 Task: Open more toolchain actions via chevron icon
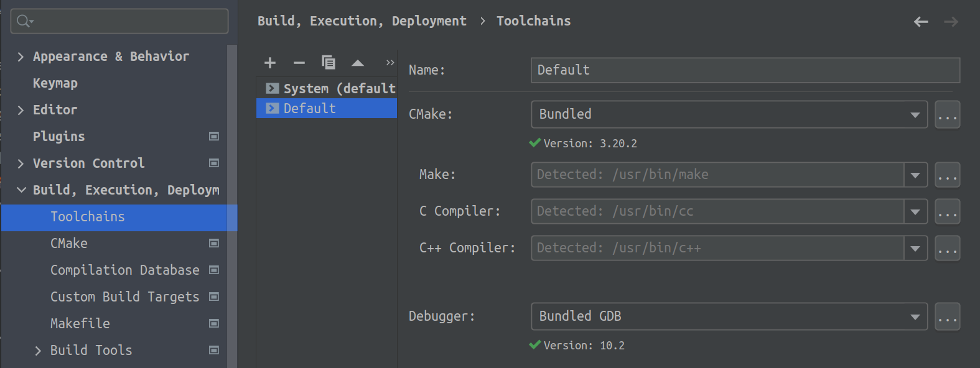(x=390, y=62)
